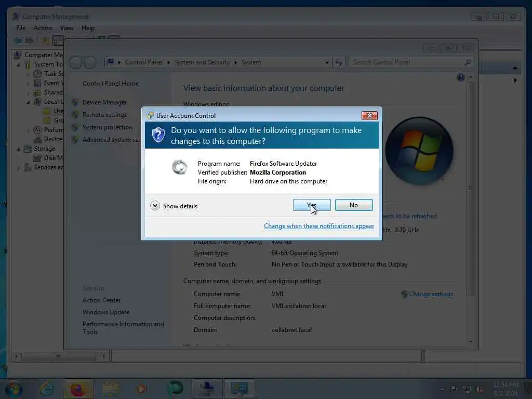Open Control Panel Home link

pos(111,84)
